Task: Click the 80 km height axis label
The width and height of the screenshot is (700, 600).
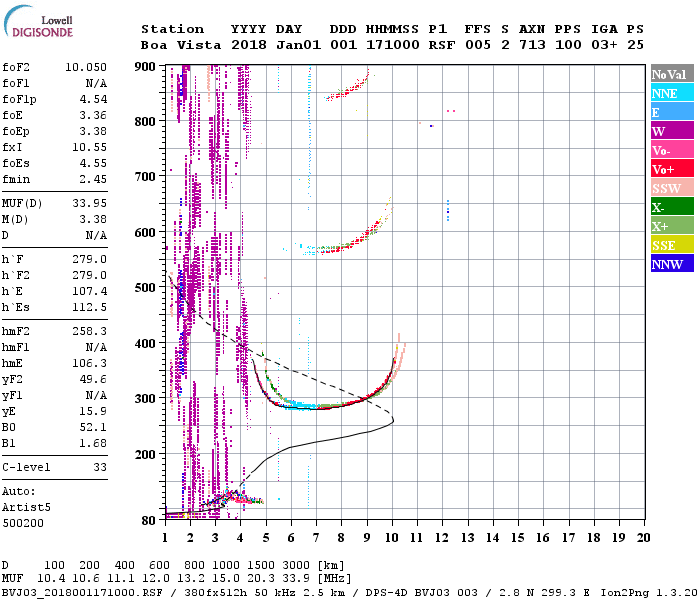Action: click(149, 520)
